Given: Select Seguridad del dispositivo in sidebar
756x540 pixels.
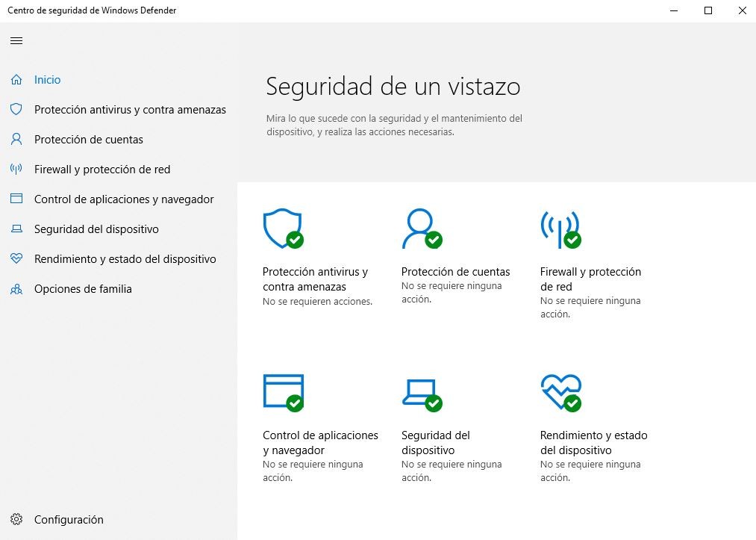Looking at the screenshot, I should [x=96, y=229].
